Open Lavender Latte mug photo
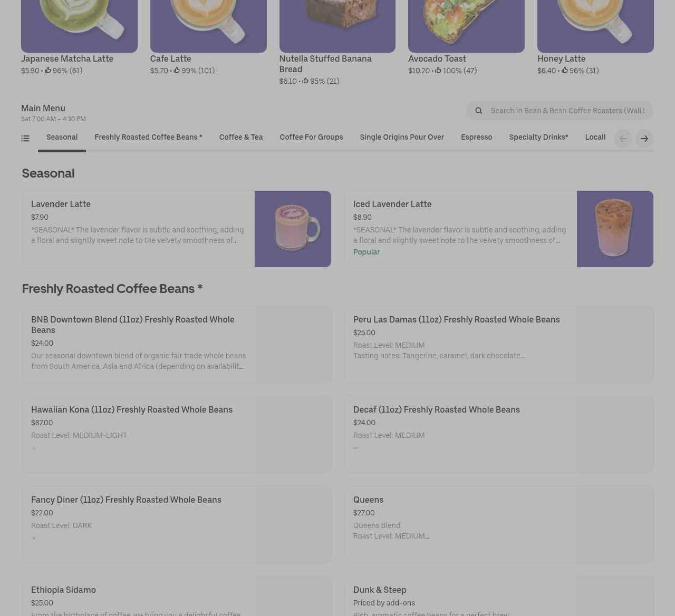Screen dimensions: 675x616 tap(293, 229)
